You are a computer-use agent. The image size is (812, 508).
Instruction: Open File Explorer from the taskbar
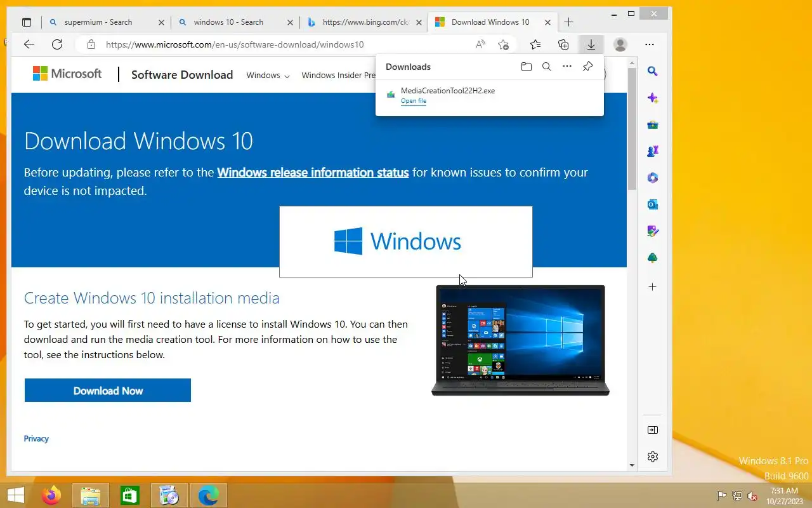click(x=91, y=495)
